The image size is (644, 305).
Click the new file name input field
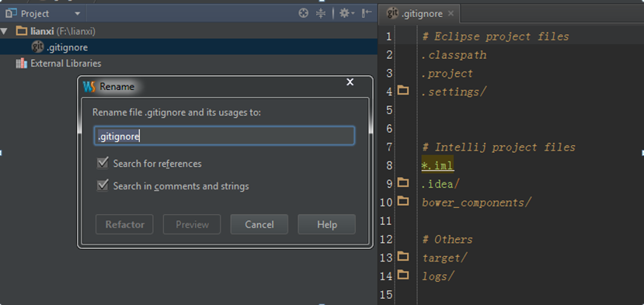(225, 136)
